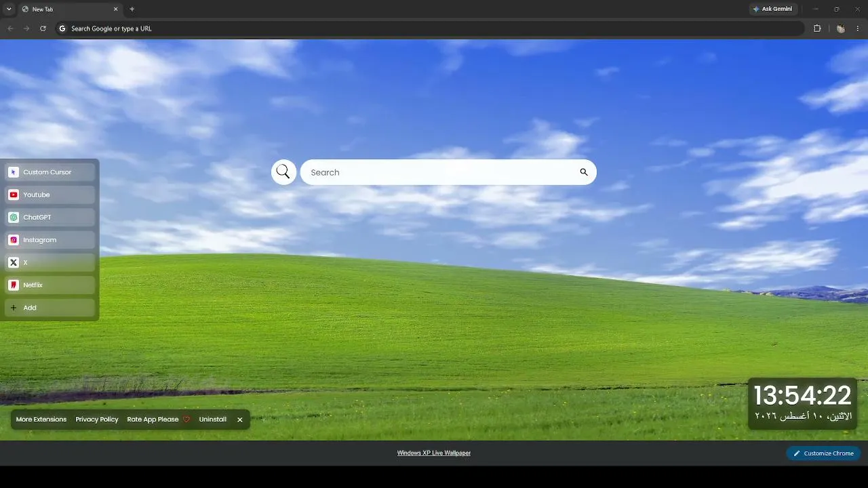868x488 pixels.
Task: Launch the ChatGPT shortcut
Action: coord(50,218)
